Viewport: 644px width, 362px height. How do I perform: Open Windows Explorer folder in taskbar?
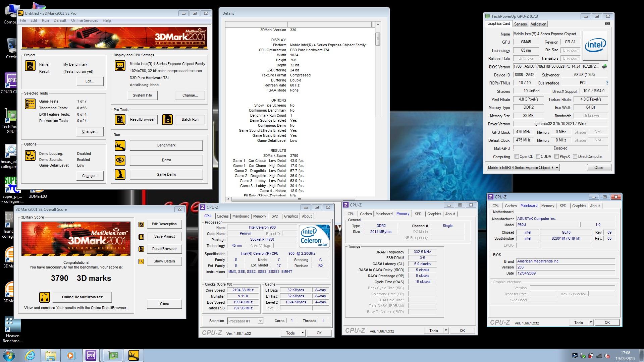coord(50,355)
